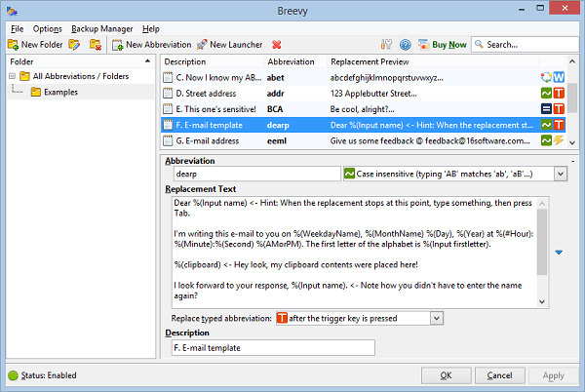585x392 pixels.
Task: Click the 'eeml' abbreviation cell
Action: [277, 141]
